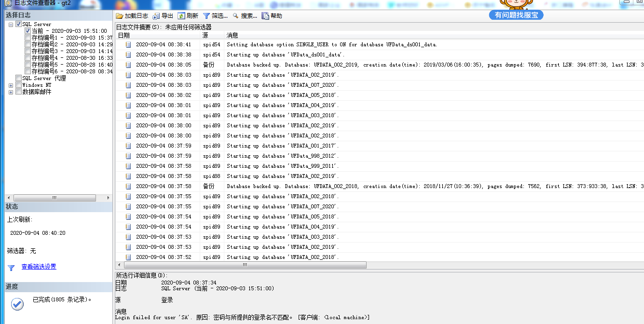Click the 导出 (Export) toolbar button

point(163,16)
